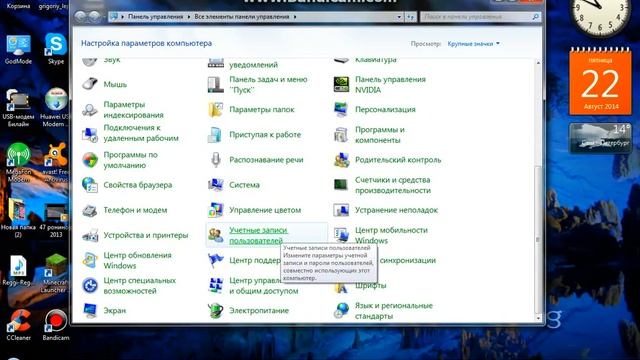This screenshot has height=360, width=640.
Task: Open the Мышь link text
Action: pyautogui.click(x=115, y=84)
